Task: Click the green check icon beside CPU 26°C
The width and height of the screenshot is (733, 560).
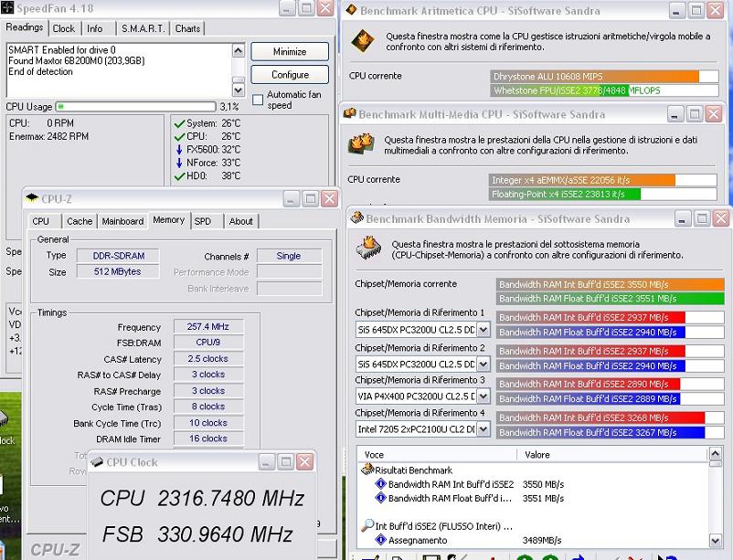Action: [x=179, y=137]
